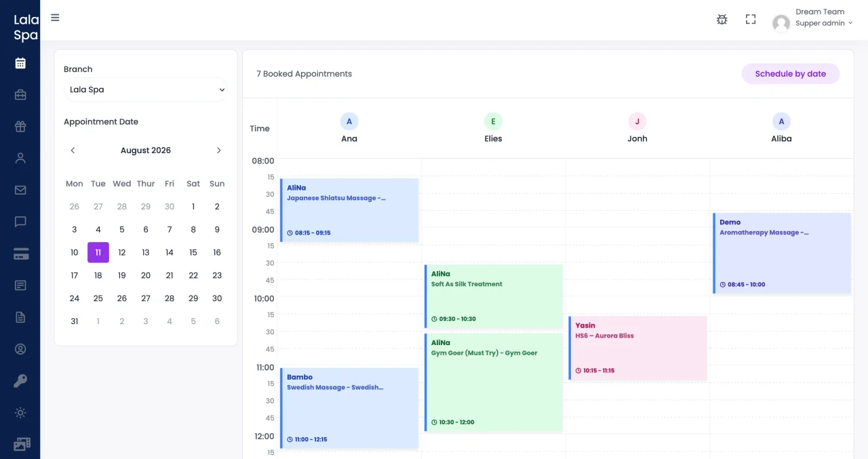Screen dimensions: 868x459
Task: Open AliNa's Japanese Shiatsu Massage appointment
Action: pos(349,210)
